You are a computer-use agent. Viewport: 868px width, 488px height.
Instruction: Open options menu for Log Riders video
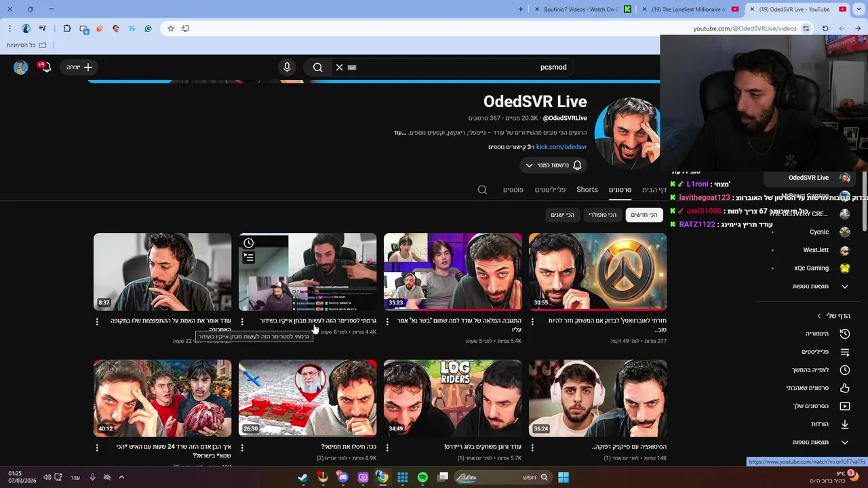[387, 447]
